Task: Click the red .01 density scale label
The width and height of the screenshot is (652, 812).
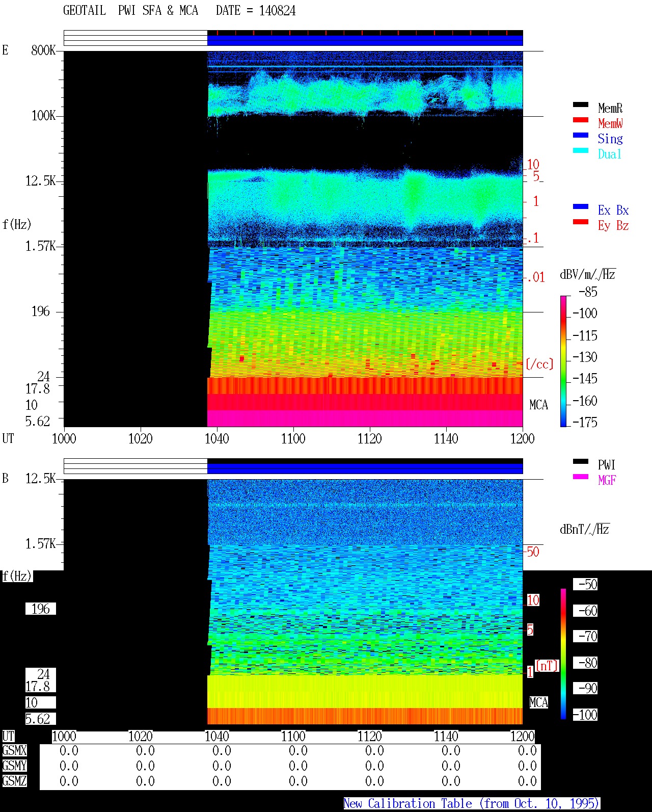Action: pos(535,277)
